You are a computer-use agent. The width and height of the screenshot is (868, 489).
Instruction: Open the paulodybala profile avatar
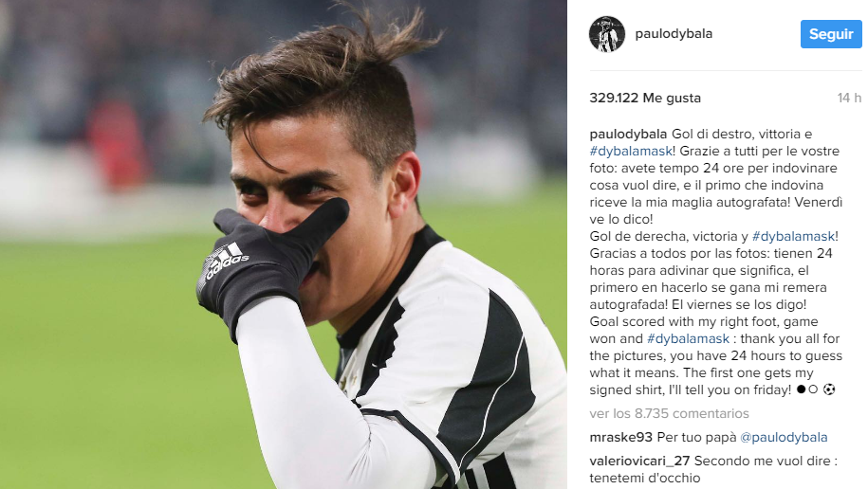pos(607,34)
